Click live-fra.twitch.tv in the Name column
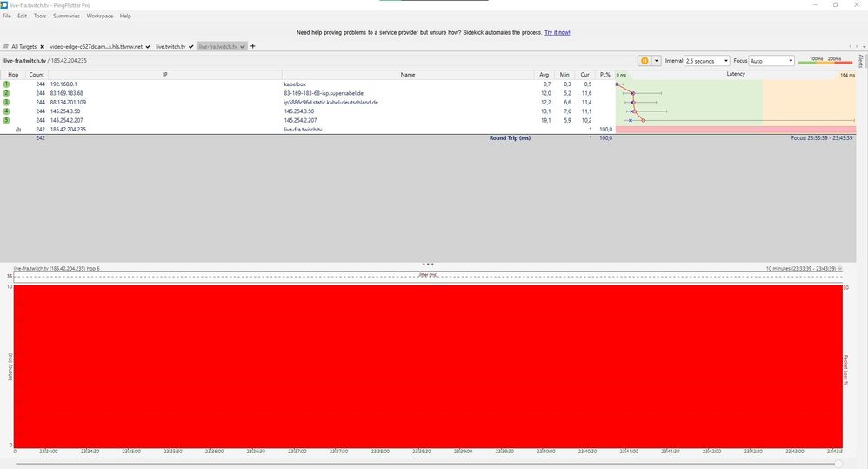 pos(303,130)
